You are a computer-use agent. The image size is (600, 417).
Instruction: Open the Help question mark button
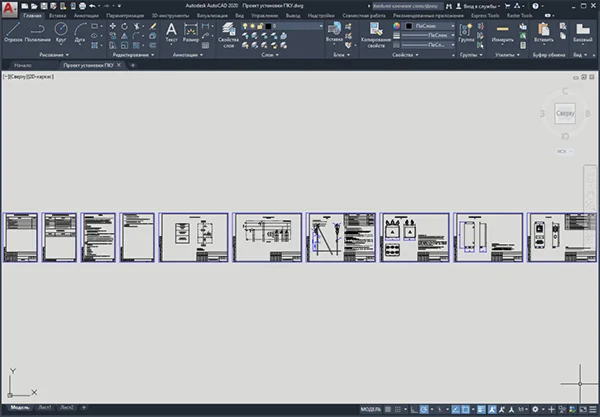tap(535, 6)
